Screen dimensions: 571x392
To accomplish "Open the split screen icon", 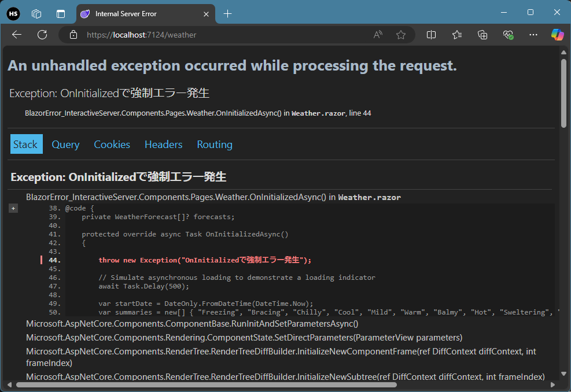I will click(431, 35).
